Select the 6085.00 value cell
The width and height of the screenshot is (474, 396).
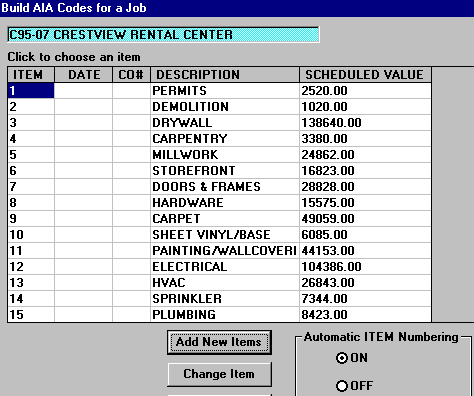(365, 235)
